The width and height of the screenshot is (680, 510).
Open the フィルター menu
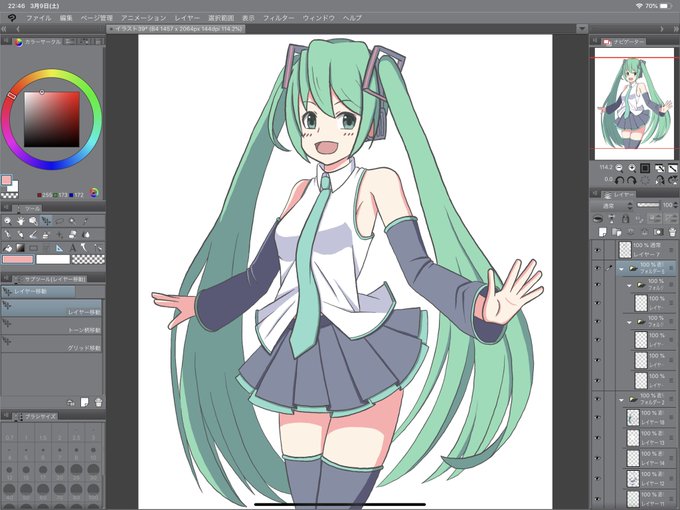pos(278,18)
